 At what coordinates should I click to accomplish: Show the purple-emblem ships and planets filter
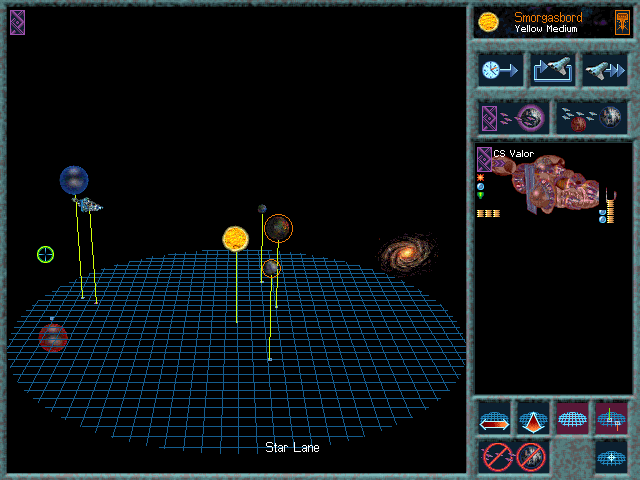click(513, 118)
